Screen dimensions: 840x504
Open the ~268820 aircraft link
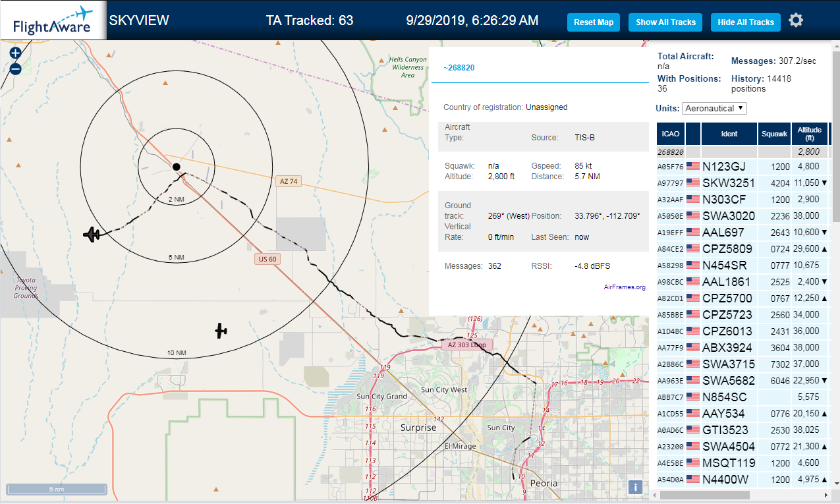pos(459,68)
